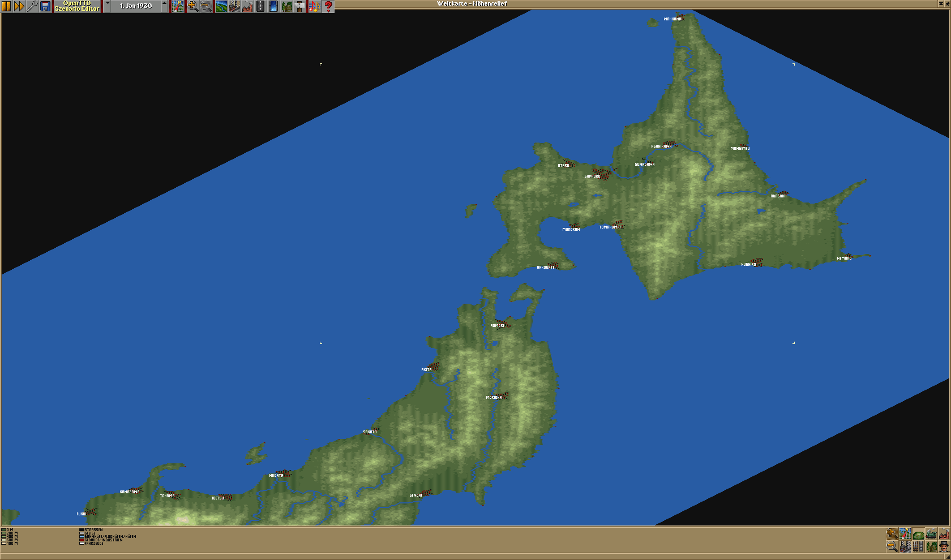Open road construction toolbar
Screen dimensions: 951x560
pyautogui.click(x=260, y=6)
